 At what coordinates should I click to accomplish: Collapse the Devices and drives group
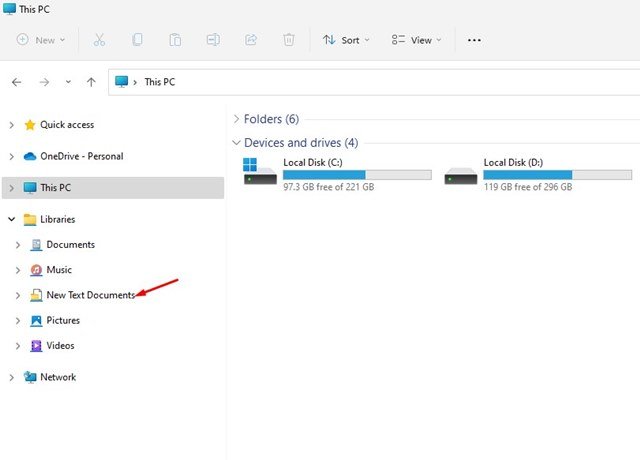click(236, 143)
